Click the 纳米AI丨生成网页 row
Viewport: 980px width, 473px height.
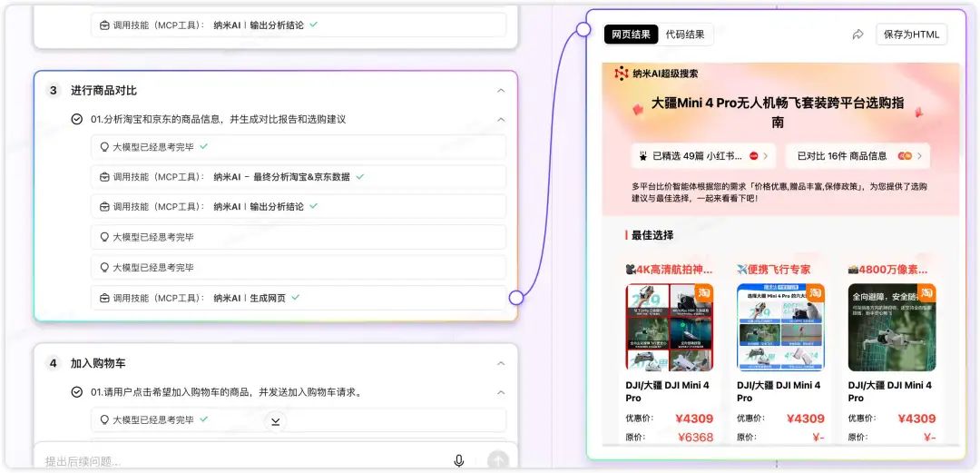tap(299, 299)
